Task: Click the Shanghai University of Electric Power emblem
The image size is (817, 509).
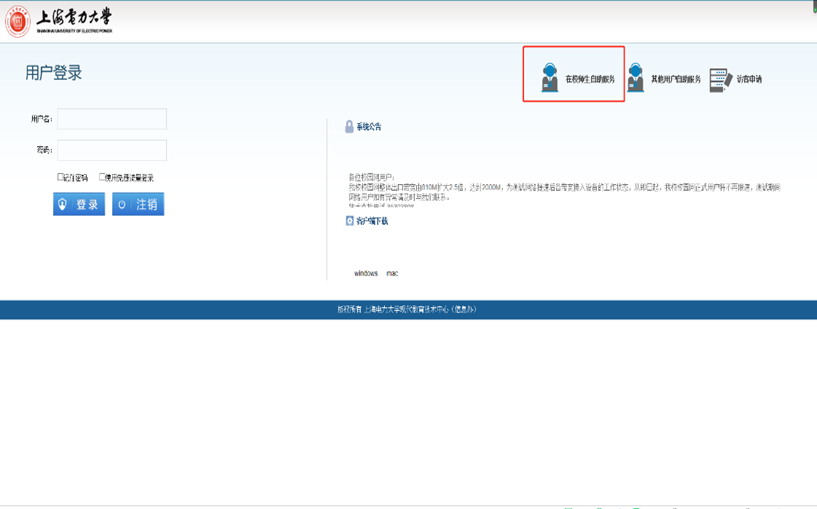Action: (x=18, y=21)
